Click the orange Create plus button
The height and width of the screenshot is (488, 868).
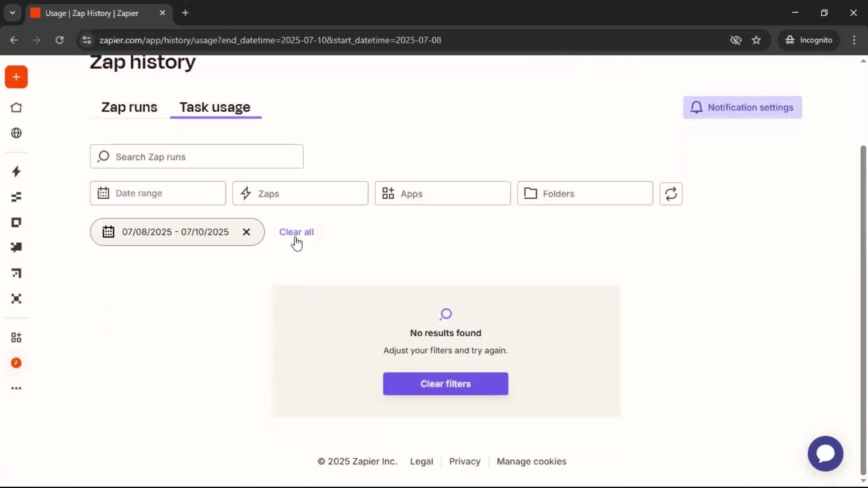pyautogui.click(x=16, y=77)
